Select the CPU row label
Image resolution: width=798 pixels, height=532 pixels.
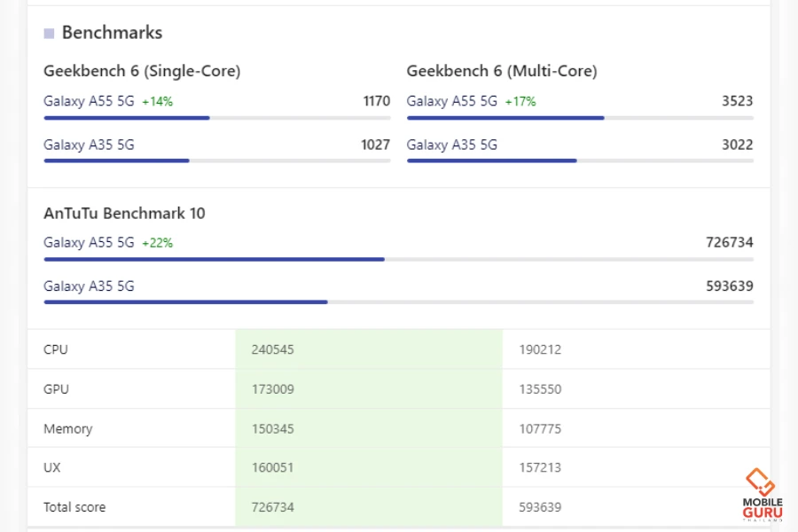pyautogui.click(x=56, y=349)
